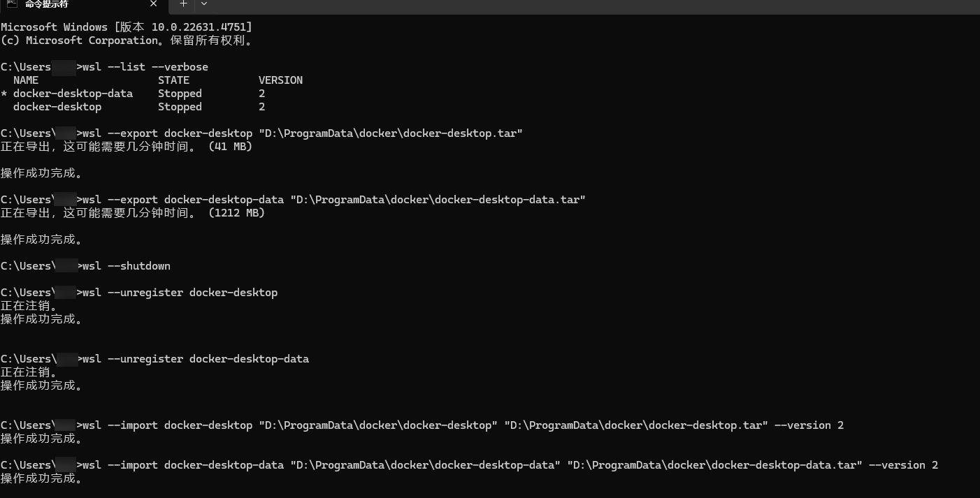Click the final 操作成功完成 message

[42, 478]
